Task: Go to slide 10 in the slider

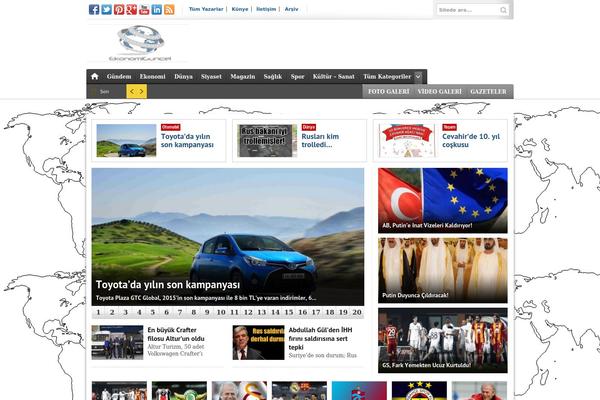Action: coord(221,312)
